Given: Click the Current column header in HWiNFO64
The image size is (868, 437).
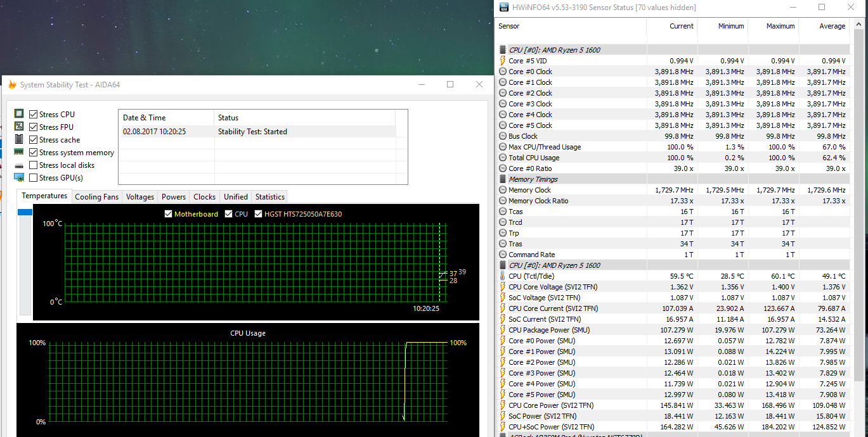Looking at the screenshot, I should 671,26.
